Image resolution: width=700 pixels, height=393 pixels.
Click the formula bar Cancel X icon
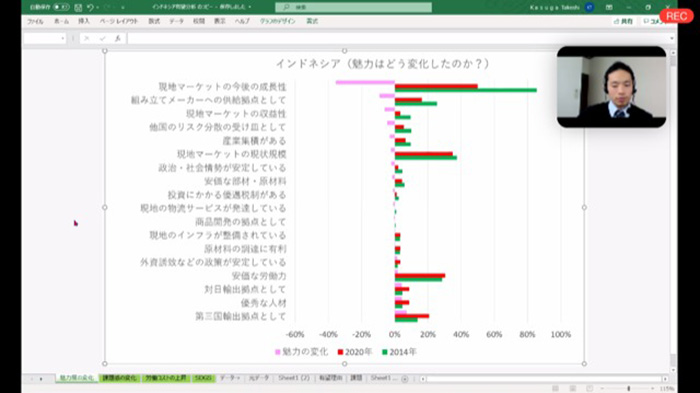[87, 38]
